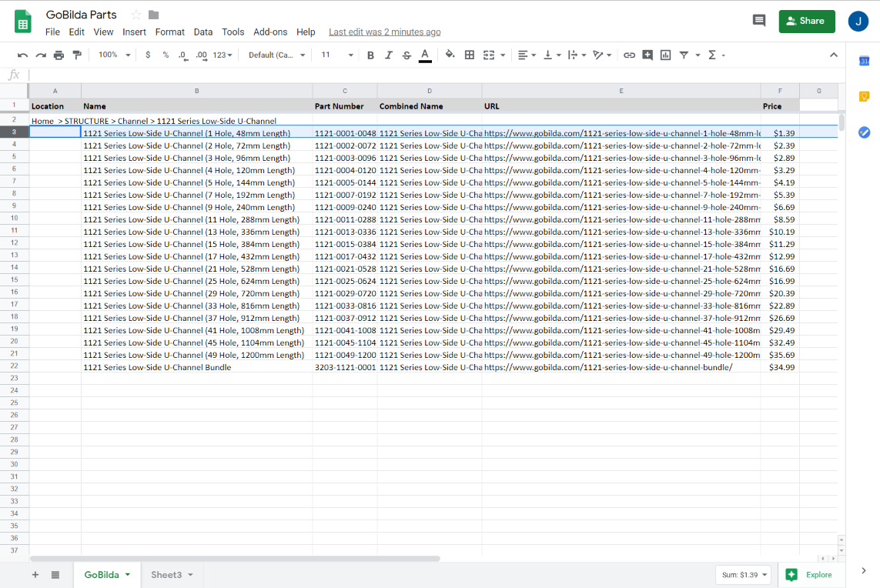Open the View menu

[103, 32]
